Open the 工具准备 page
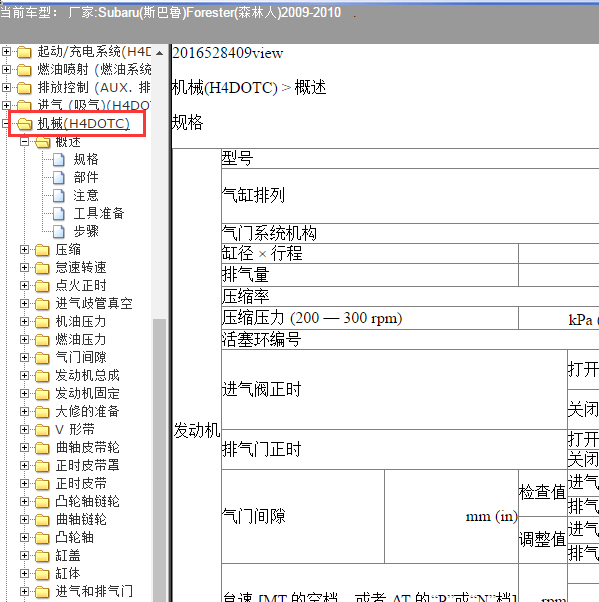The height and width of the screenshot is (602, 599). click(99, 213)
